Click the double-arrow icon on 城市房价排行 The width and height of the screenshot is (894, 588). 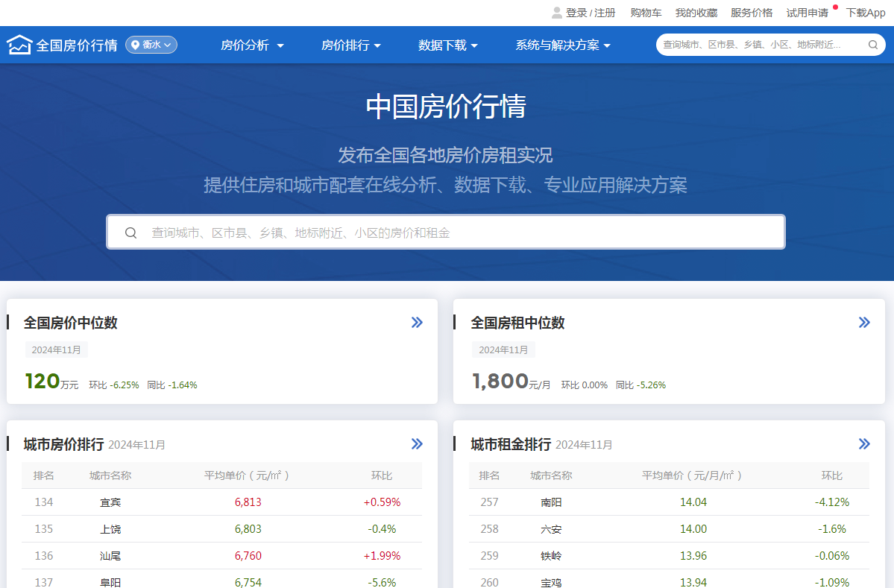tap(417, 443)
